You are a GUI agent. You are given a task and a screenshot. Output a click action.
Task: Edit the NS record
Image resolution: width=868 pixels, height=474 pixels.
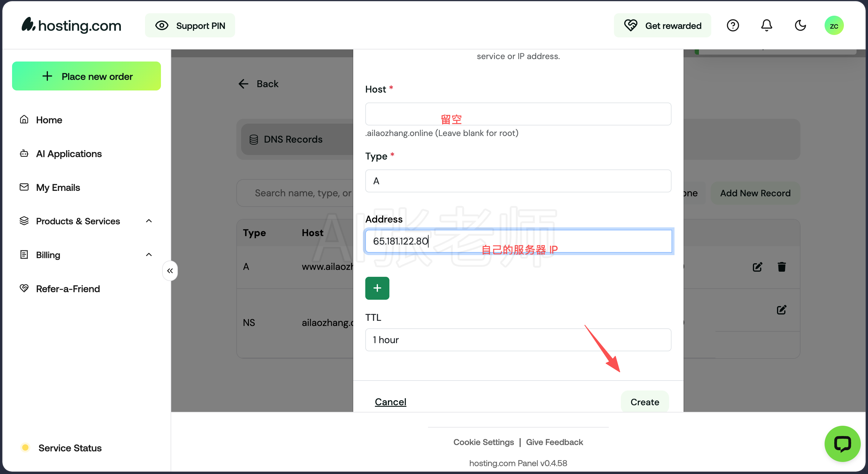pyautogui.click(x=782, y=309)
